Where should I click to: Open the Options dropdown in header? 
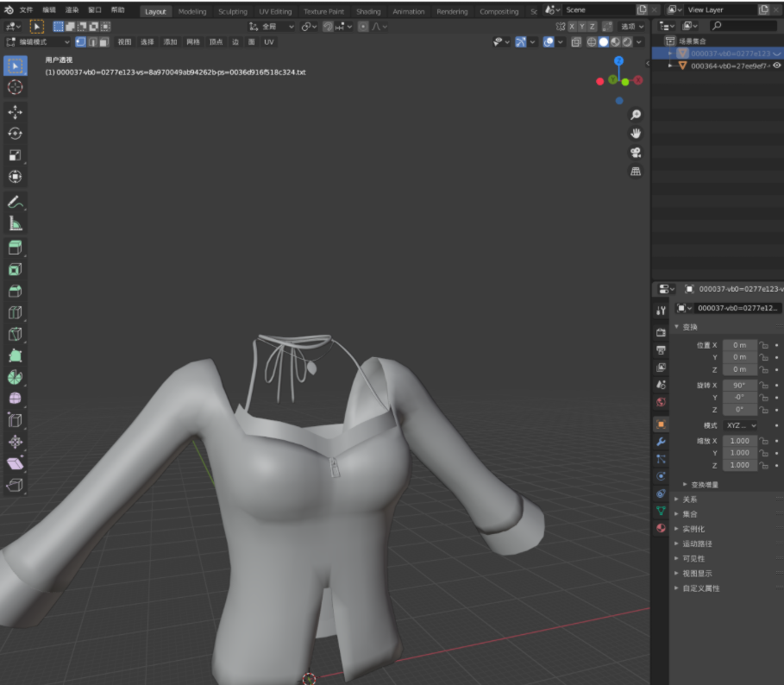(632, 27)
